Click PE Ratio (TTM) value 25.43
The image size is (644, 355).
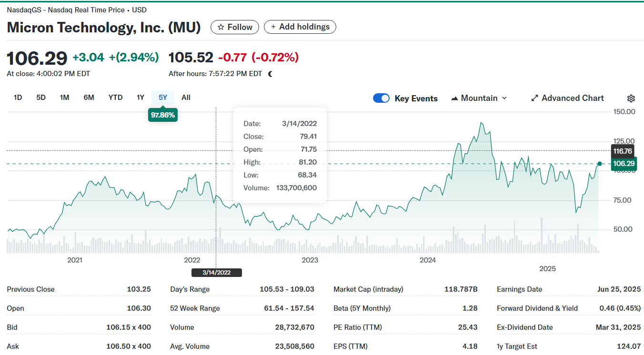(x=468, y=327)
